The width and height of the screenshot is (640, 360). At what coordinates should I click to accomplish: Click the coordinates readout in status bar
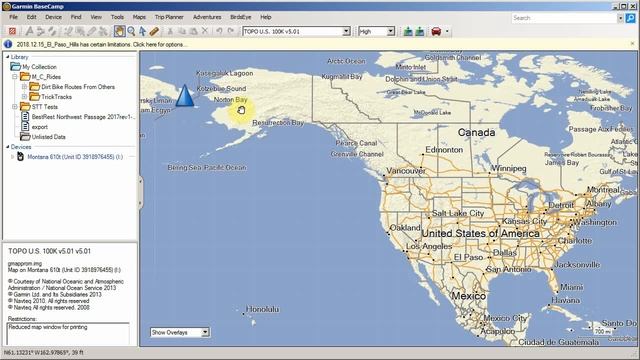[44, 352]
